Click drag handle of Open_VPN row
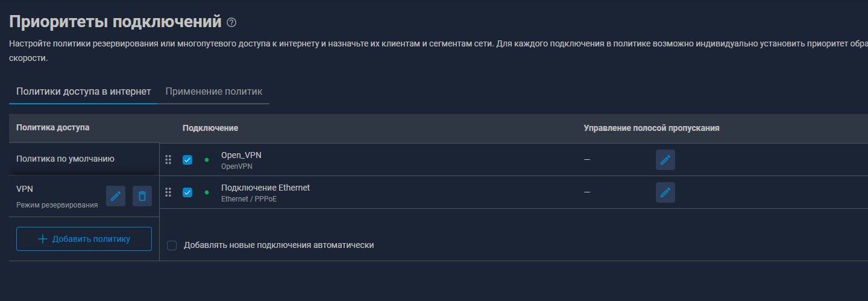Viewport: 868px width, 301px height. 168,160
